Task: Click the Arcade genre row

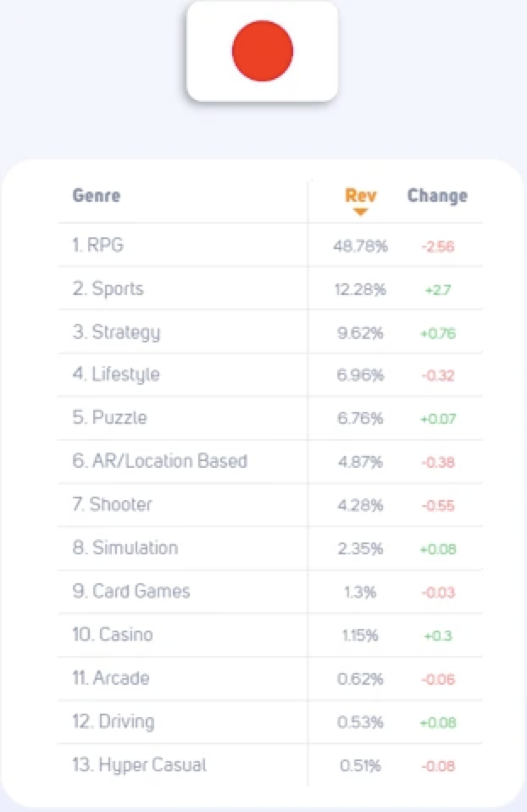Action: (269, 679)
